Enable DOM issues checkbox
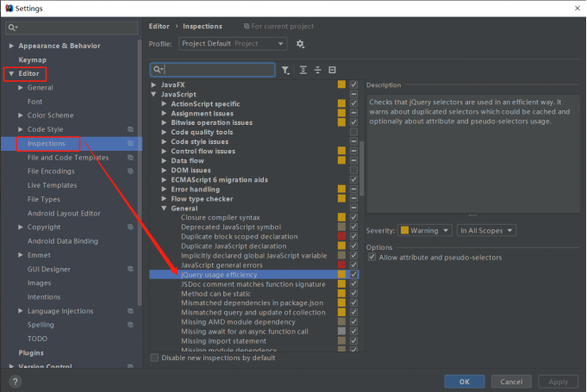Image resolution: width=587 pixels, height=392 pixels. coord(353,171)
